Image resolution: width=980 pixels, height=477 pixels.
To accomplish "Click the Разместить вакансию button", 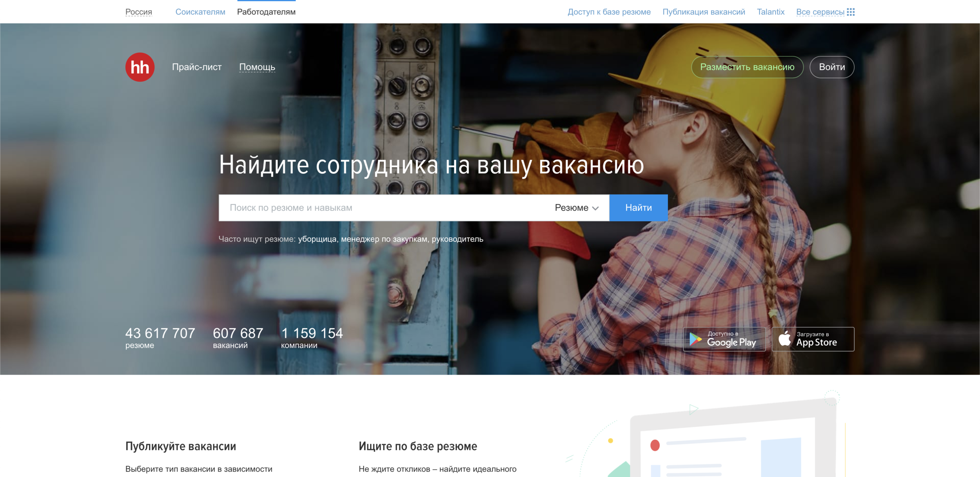I will 747,67.
